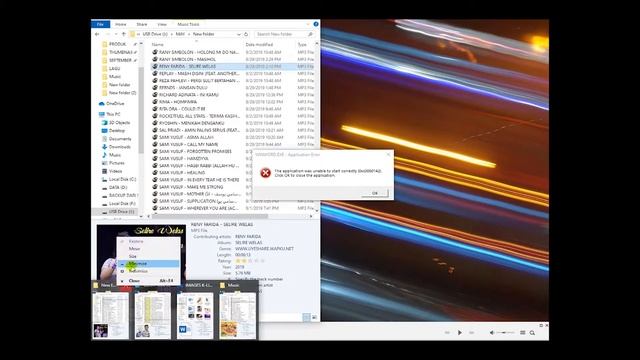
Task: Expand the address bar history dropdown
Action: tap(239, 34)
